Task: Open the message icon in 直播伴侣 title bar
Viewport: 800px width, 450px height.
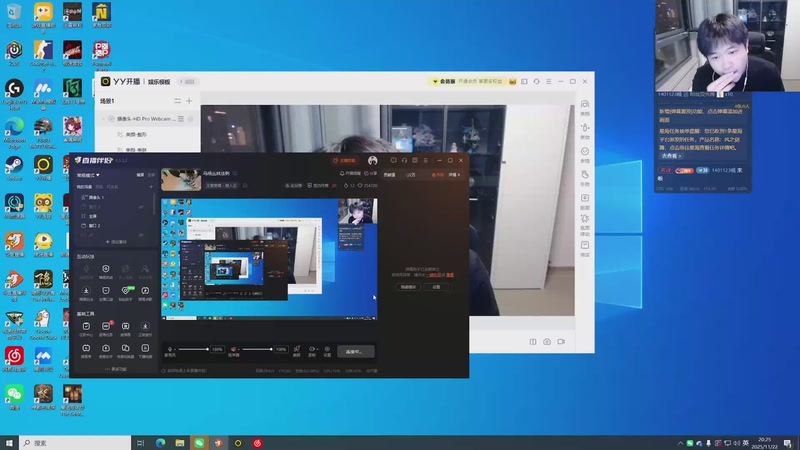Action: coord(393,160)
